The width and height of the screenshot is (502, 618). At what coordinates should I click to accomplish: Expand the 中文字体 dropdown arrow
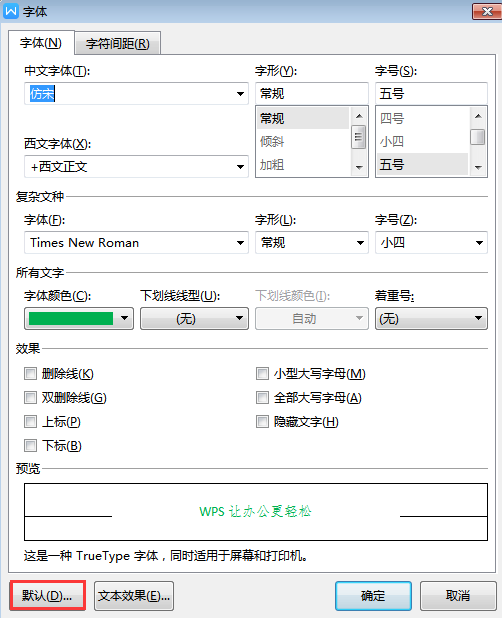[240, 94]
